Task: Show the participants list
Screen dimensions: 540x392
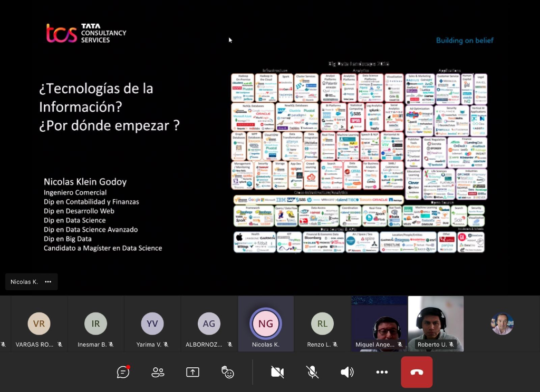Action: click(158, 372)
